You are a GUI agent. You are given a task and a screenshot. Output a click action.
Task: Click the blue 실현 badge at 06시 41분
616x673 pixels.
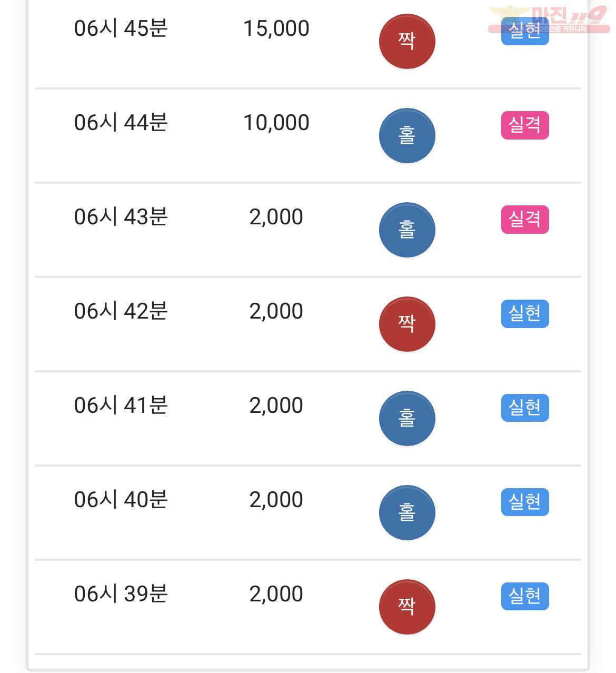tap(525, 408)
